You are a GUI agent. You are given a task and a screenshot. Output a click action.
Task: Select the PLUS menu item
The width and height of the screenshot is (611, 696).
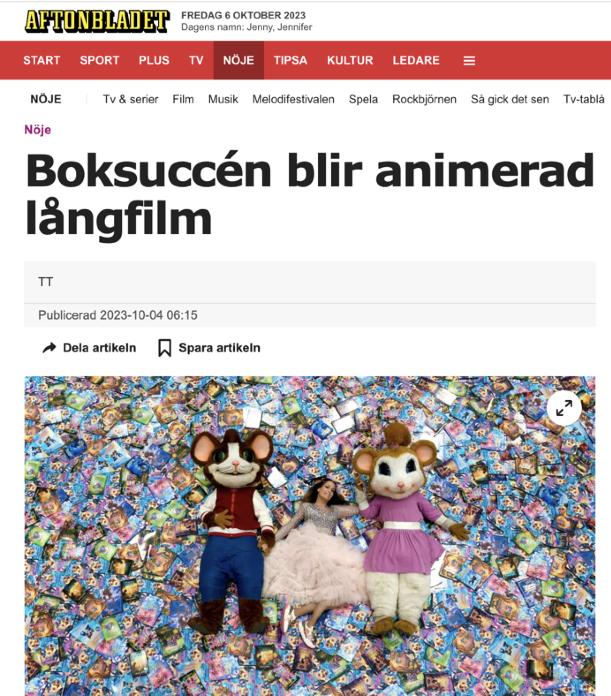pyautogui.click(x=154, y=60)
